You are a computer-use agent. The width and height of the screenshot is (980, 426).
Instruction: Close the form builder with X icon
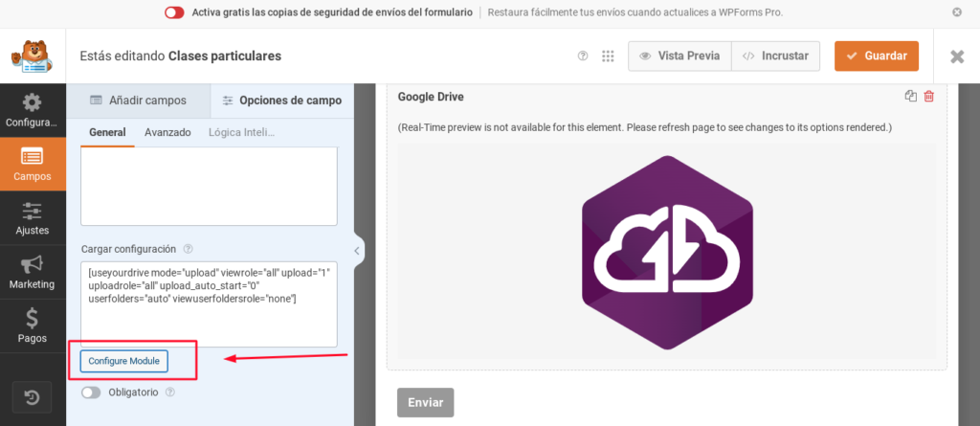click(x=957, y=56)
